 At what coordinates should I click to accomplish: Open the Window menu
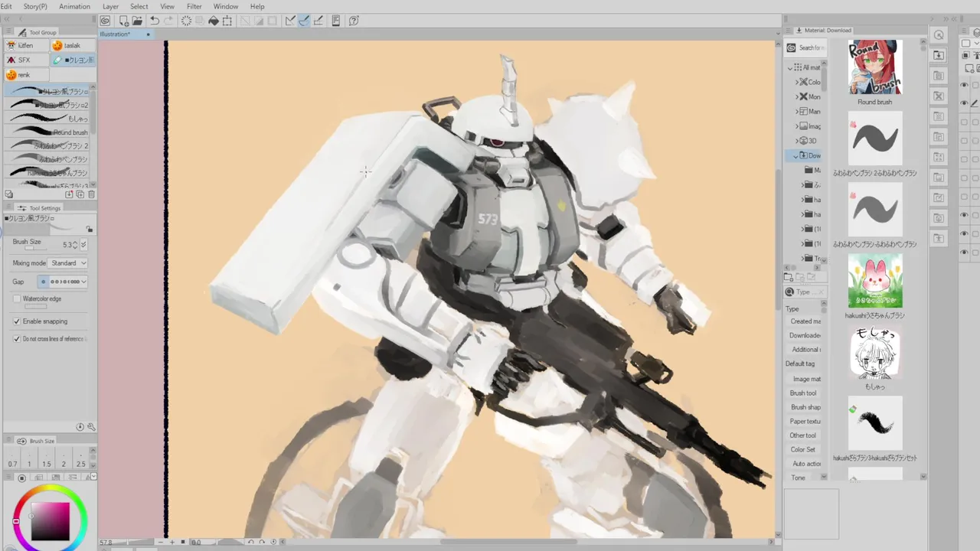point(226,6)
